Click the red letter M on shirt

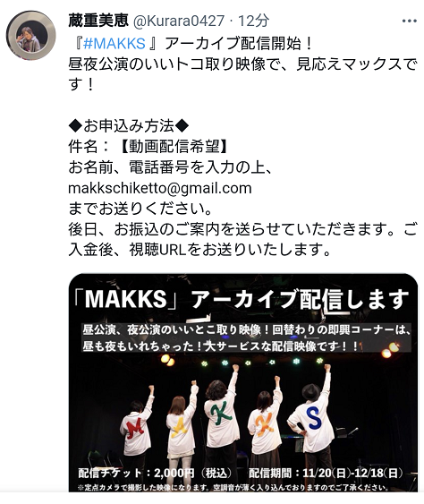pos(135,430)
